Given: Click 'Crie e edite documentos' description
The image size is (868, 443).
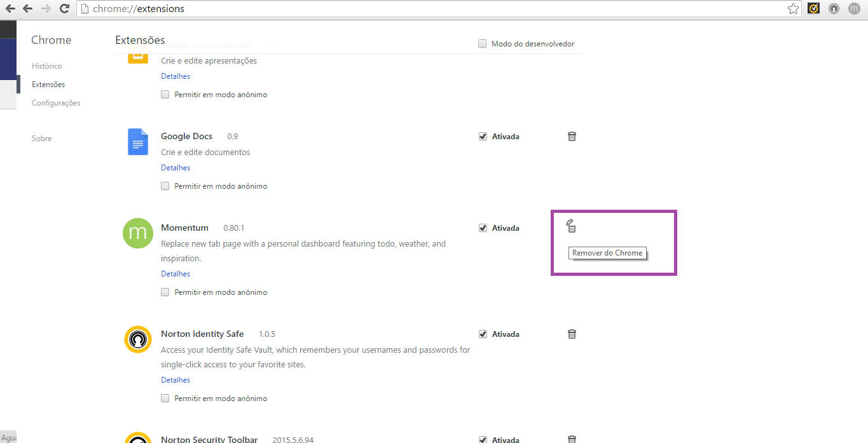Looking at the screenshot, I should 205,153.
